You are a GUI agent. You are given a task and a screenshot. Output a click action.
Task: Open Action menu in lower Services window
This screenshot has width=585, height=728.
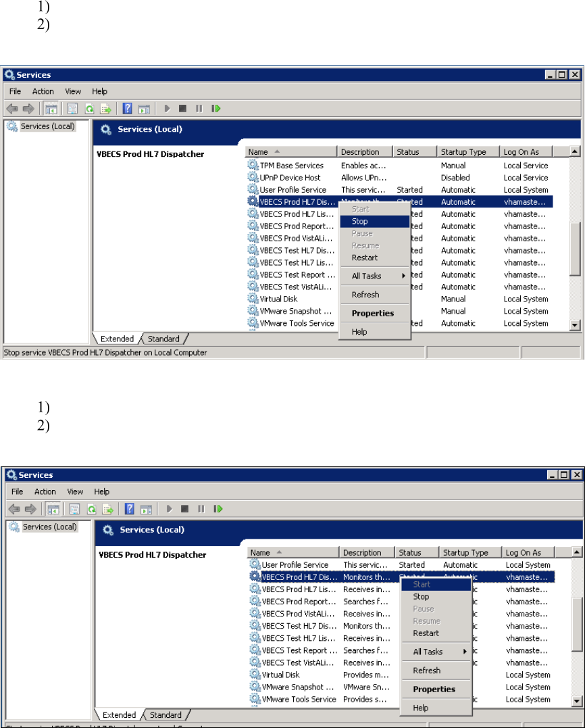click(45, 491)
